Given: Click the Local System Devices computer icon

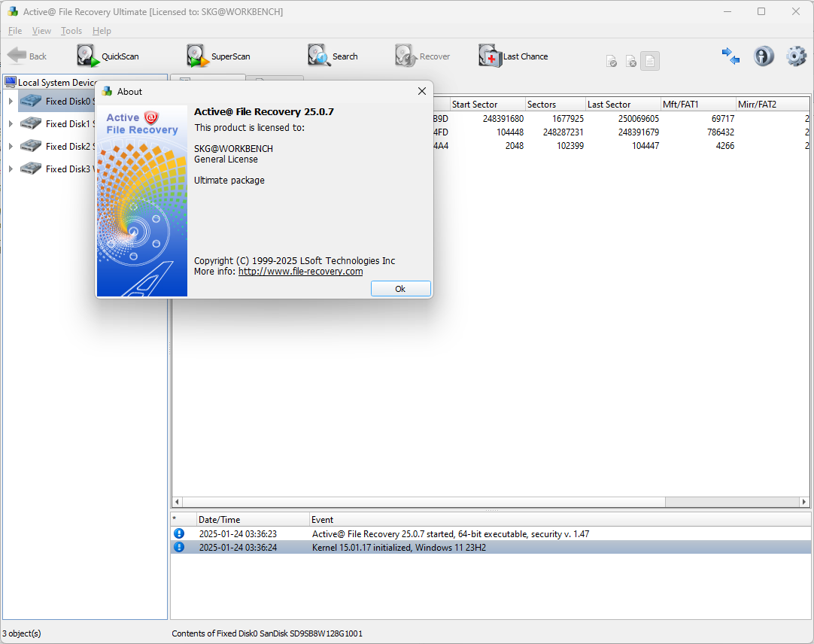Looking at the screenshot, I should pos(11,82).
